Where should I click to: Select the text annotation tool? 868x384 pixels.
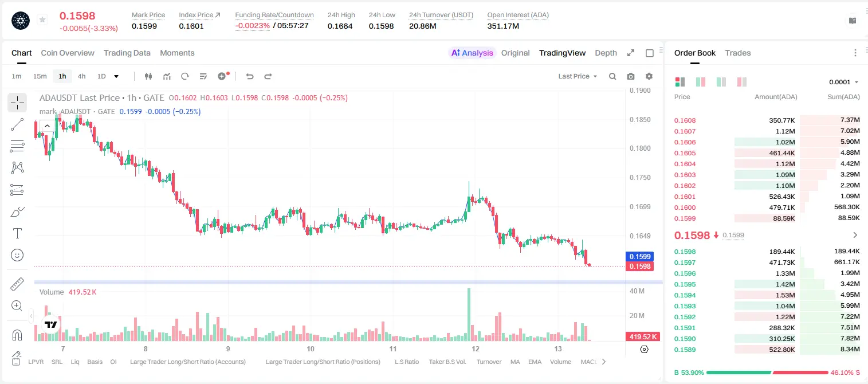pyautogui.click(x=17, y=233)
